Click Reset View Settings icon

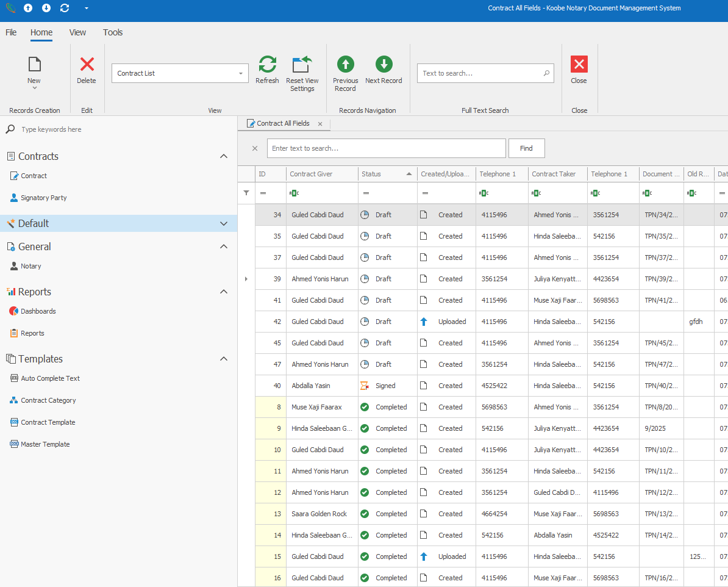point(302,65)
